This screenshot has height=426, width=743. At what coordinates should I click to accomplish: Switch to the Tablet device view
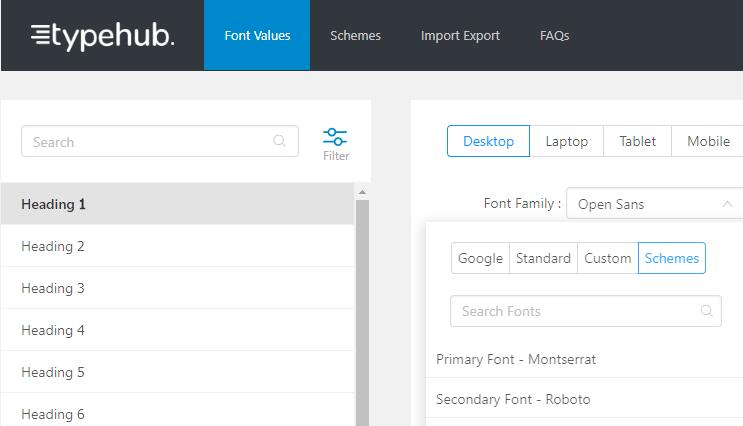pos(637,141)
